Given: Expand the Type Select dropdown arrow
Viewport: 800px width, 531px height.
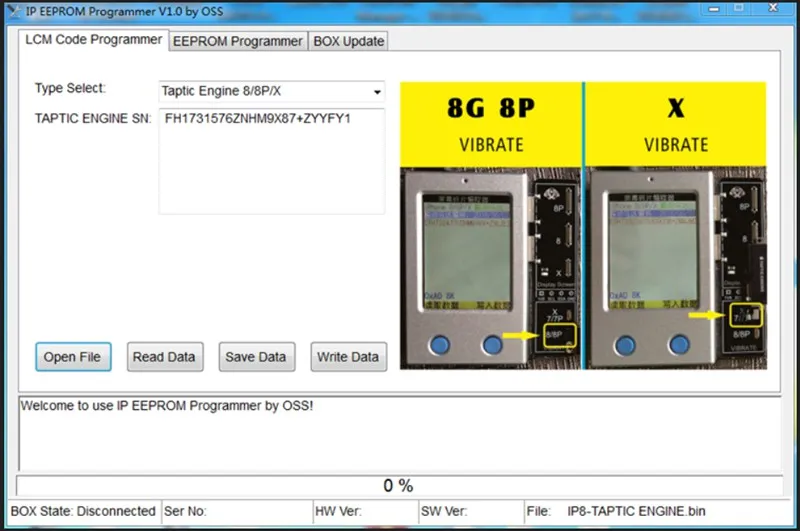Looking at the screenshot, I should click(x=377, y=92).
